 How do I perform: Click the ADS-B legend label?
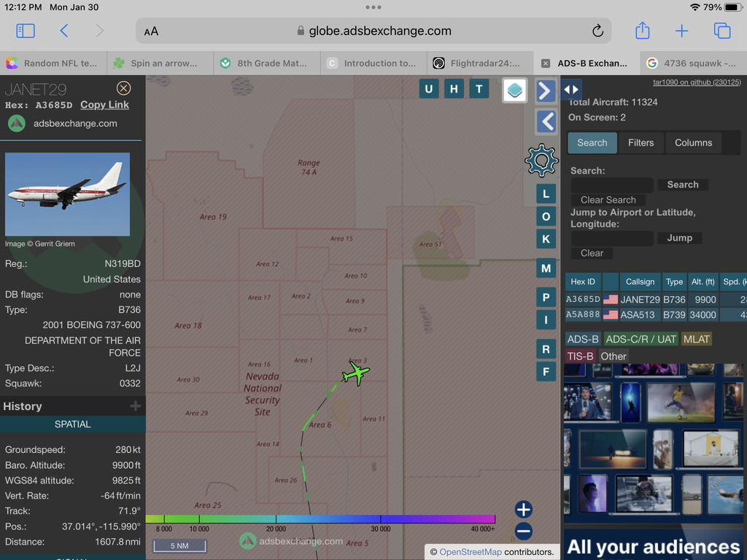(583, 339)
